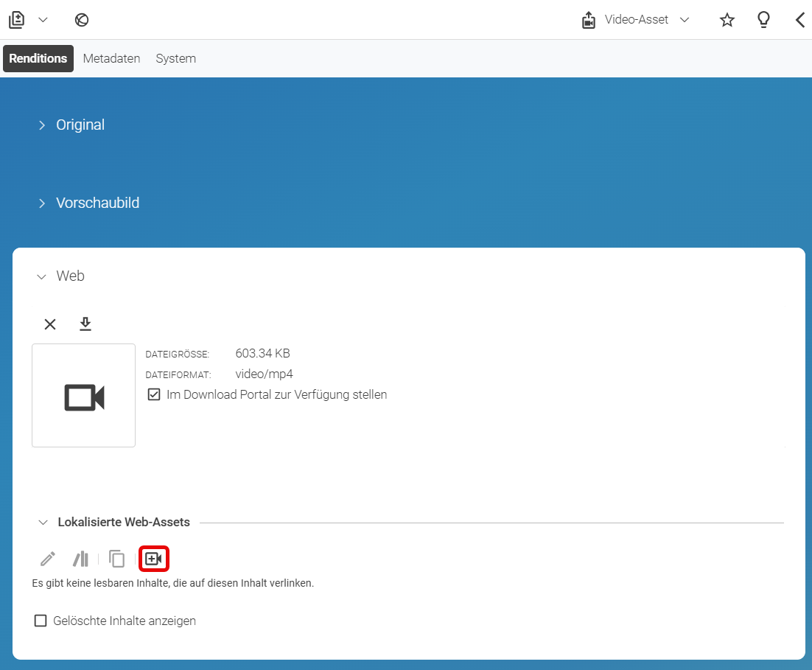Click the Vorschaubild section title

click(x=97, y=203)
